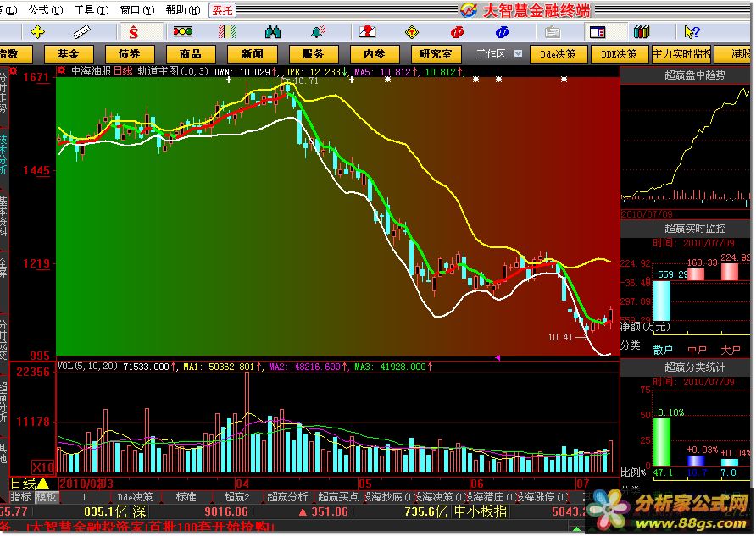Screen dimensions: 756x536
Task: Open the 基金 section
Action: tap(68, 54)
